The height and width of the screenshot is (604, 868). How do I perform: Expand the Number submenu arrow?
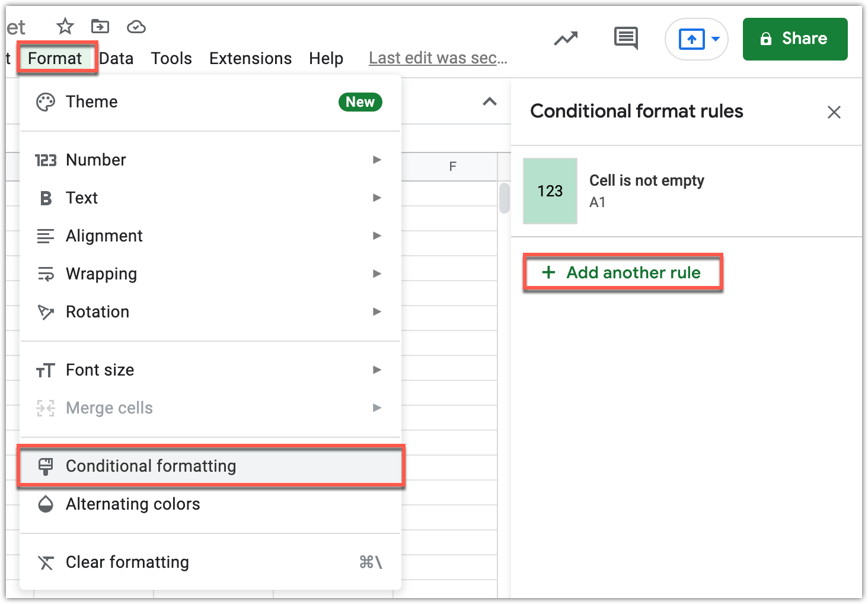[377, 160]
